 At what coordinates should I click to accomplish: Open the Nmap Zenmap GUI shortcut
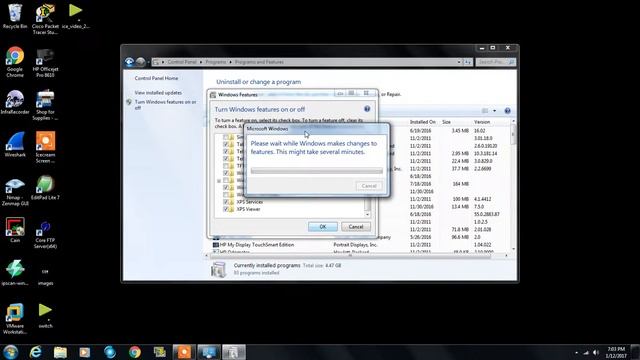pyautogui.click(x=15, y=191)
